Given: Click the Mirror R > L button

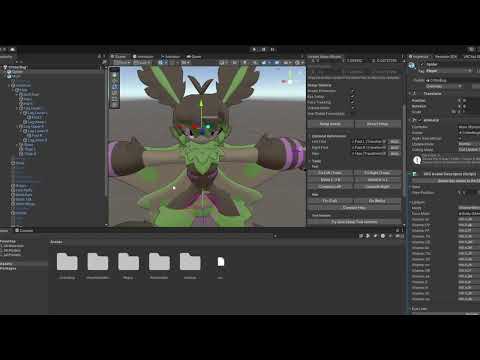Looking at the screenshot, I should pos(377,180).
